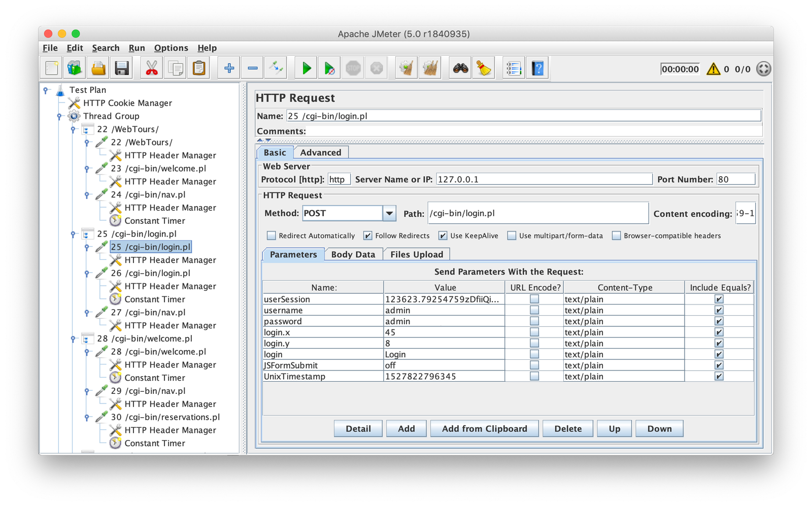Tick URL Encode for the username row
812x506 pixels.
[534, 310]
